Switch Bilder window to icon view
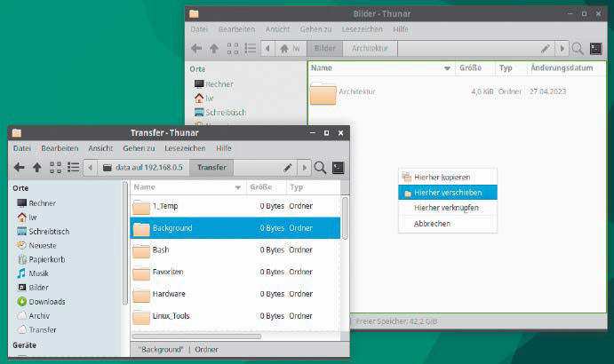Screen dimensions: 614x364 [x=233, y=49]
